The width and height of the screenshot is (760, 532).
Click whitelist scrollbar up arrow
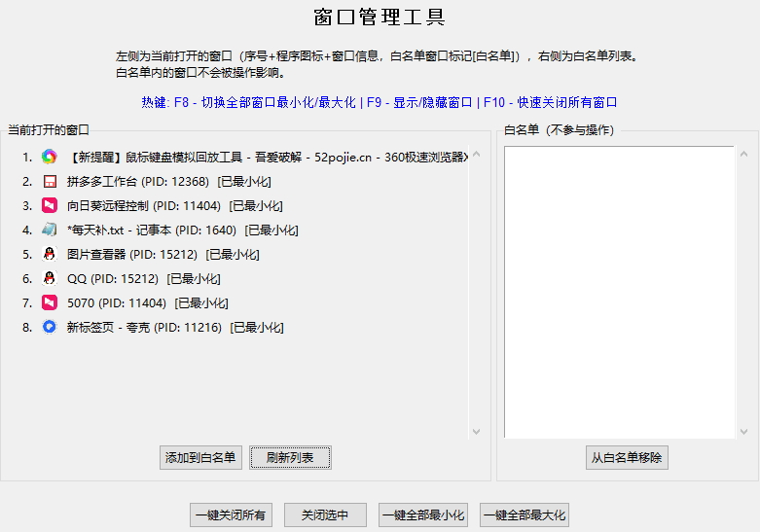click(744, 154)
